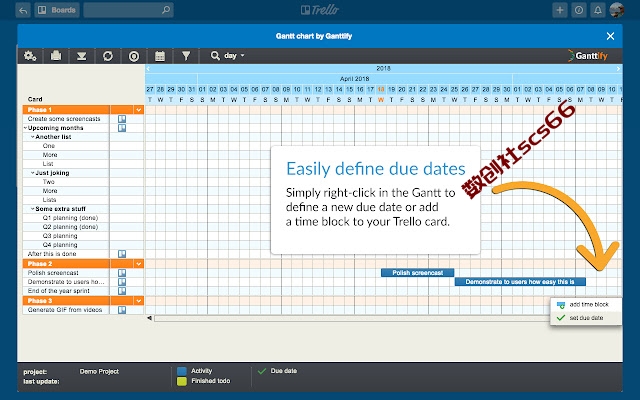Select the Phase 2 list row
Image resolution: width=640 pixels, height=400 pixels.
click(x=83, y=264)
